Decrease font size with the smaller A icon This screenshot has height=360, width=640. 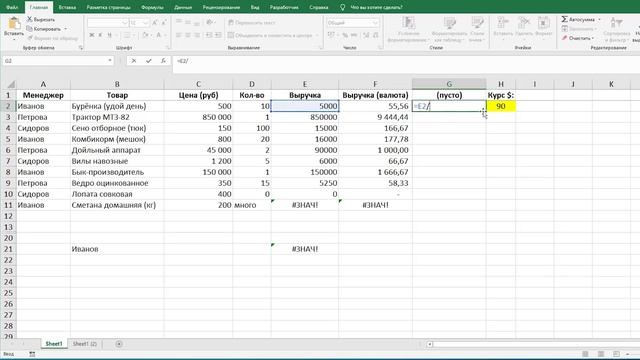coord(164,23)
